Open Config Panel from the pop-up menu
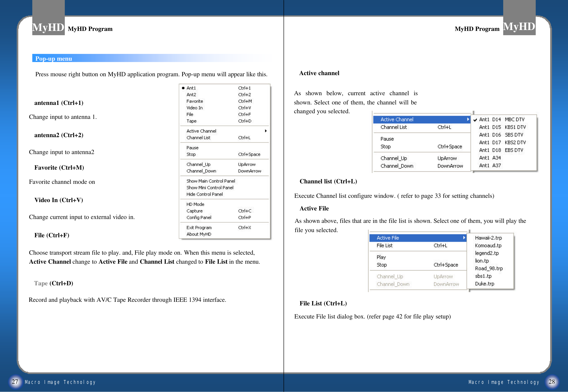 pos(199,218)
